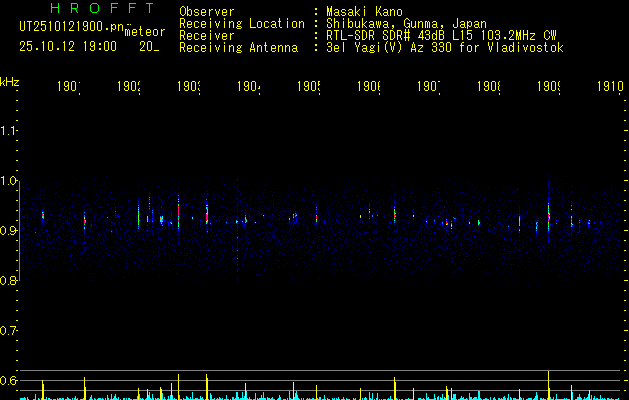Click the 1.1 kHz frequency tick label

(x=9, y=131)
